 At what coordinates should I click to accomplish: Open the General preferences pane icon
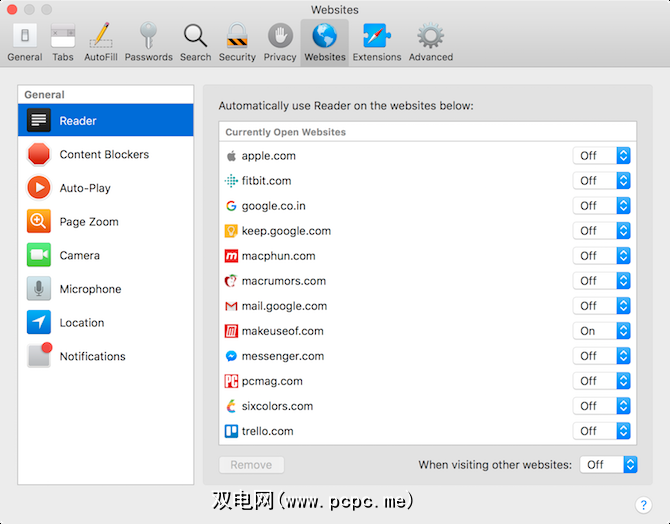click(x=25, y=35)
